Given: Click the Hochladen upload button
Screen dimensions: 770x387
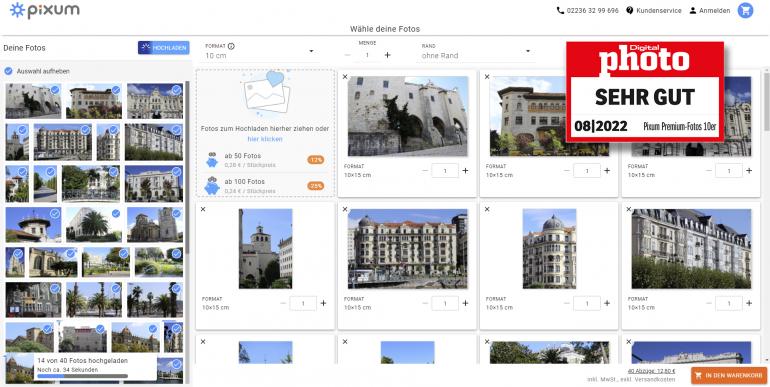Looking at the screenshot, I should (164, 48).
